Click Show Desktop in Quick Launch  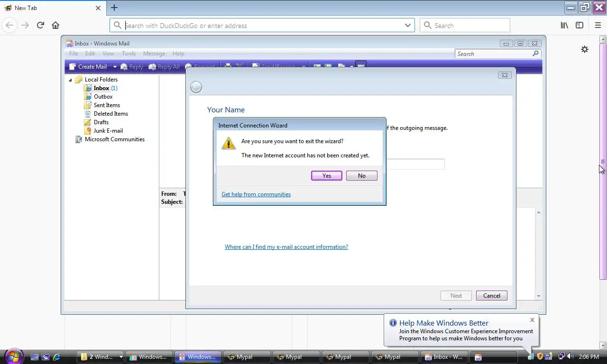[35, 357]
